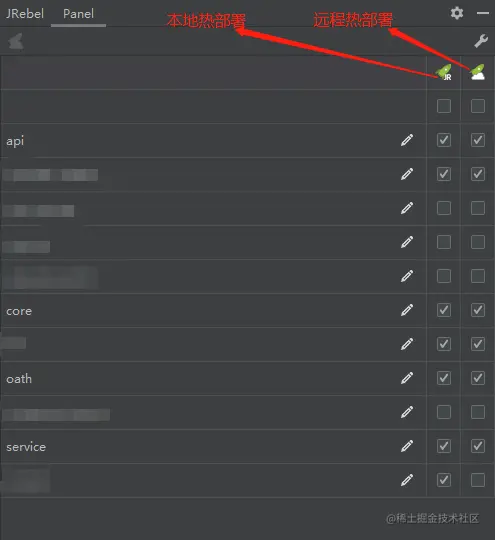Minimize the JRebel tool window
This screenshot has width=495, height=540.
(483, 13)
